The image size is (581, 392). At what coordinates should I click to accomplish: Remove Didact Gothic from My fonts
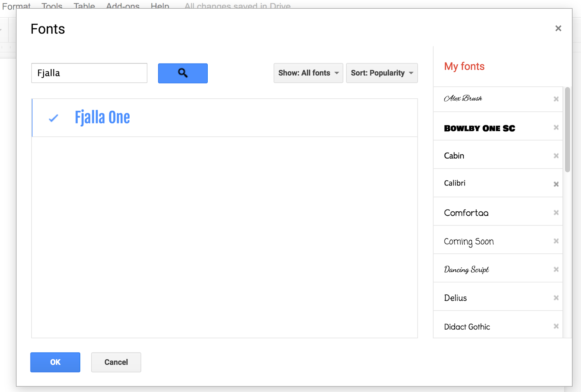pyautogui.click(x=556, y=326)
